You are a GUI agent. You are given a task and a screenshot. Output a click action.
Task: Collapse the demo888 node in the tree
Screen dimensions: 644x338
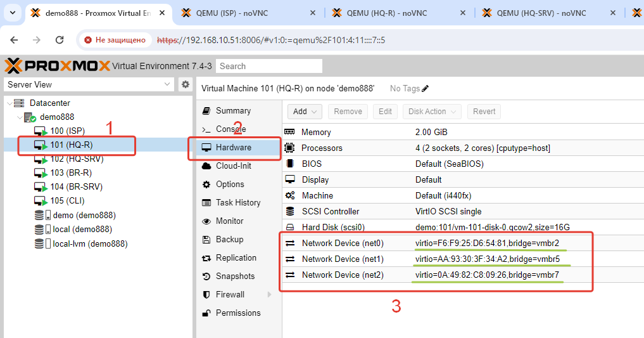(x=19, y=117)
